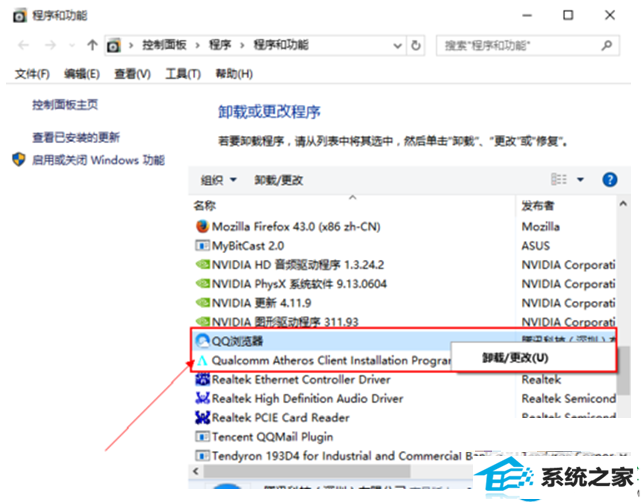Select Qualcomm Atheros Client Installation Program
Viewport: 642px width, 504px height.
click(331, 361)
